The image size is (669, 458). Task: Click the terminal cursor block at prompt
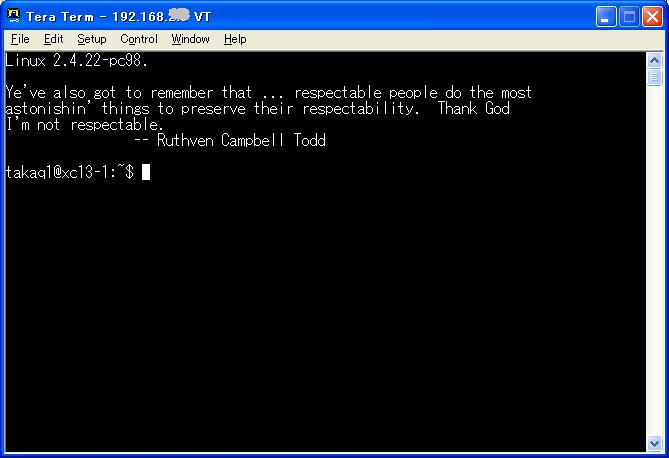pos(146,172)
